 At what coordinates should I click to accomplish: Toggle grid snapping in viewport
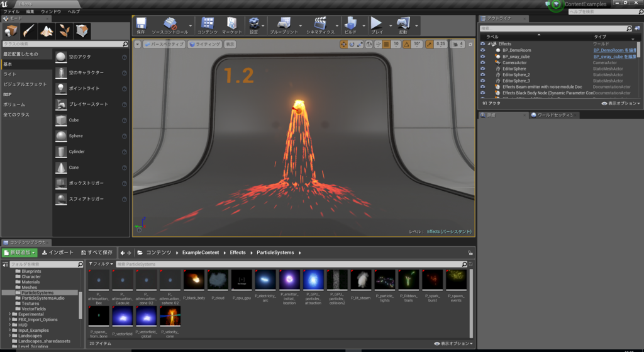point(387,44)
